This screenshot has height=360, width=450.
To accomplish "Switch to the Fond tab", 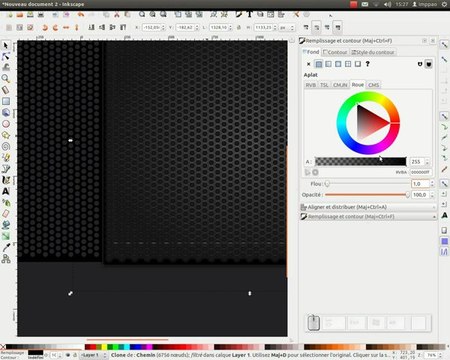I will point(311,52).
